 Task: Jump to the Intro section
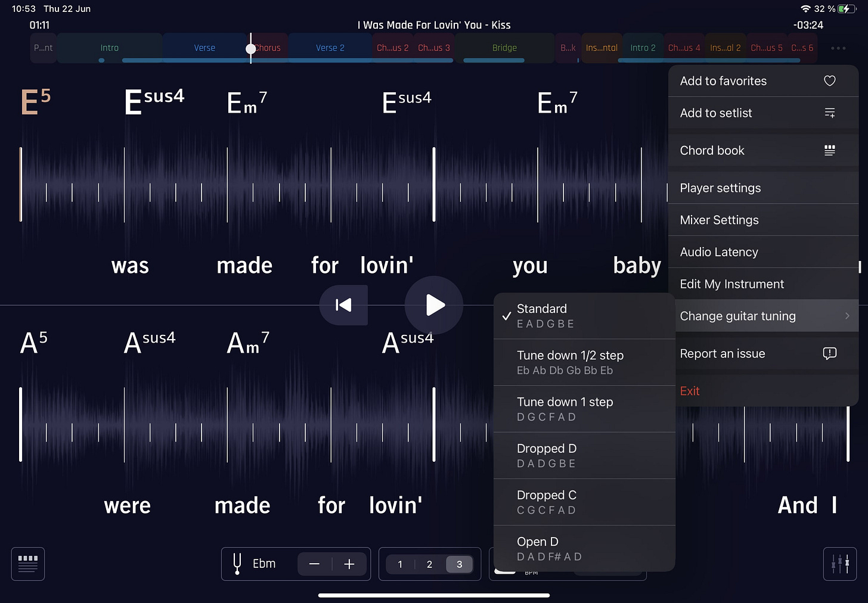tap(110, 48)
